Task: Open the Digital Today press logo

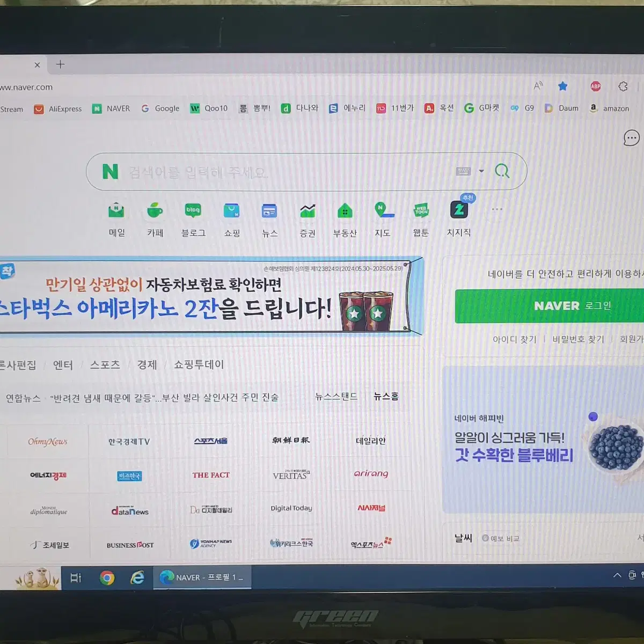Action: pyautogui.click(x=291, y=508)
